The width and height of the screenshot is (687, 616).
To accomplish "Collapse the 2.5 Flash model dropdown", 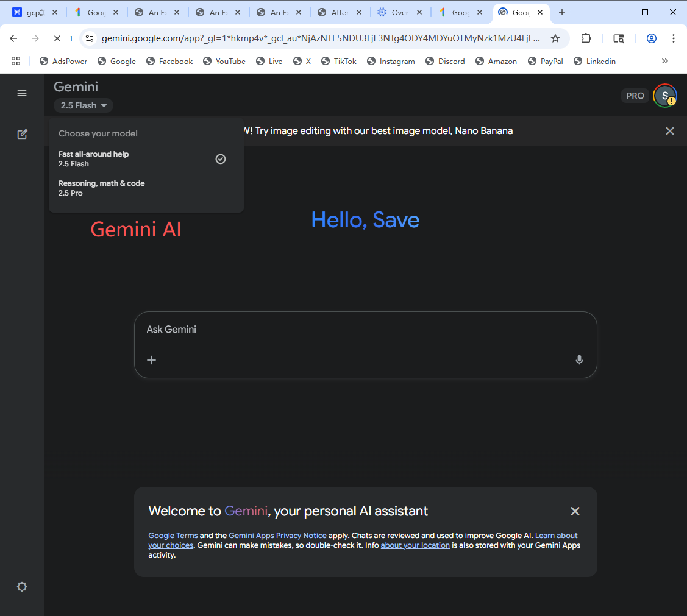I will point(84,105).
